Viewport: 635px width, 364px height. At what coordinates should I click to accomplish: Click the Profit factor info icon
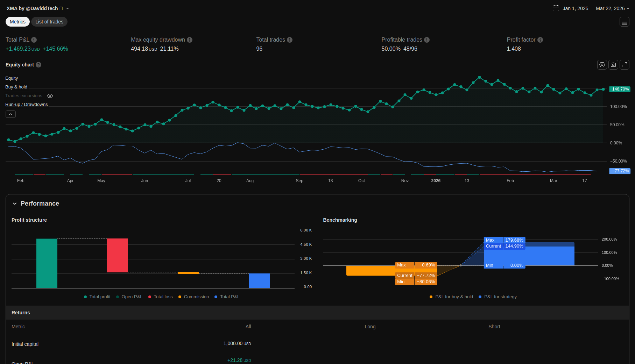[x=540, y=40]
